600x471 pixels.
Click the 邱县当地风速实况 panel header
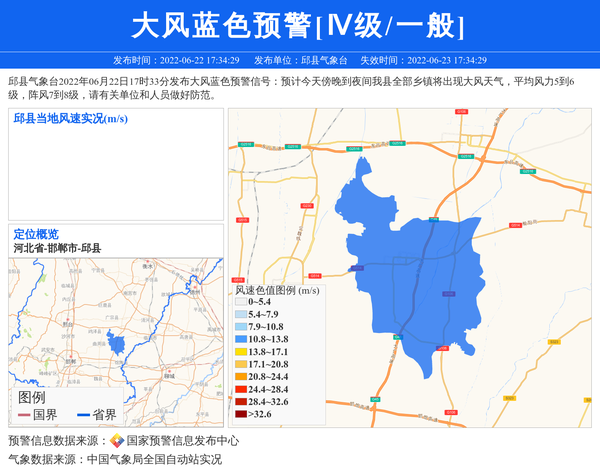click(70, 119)
